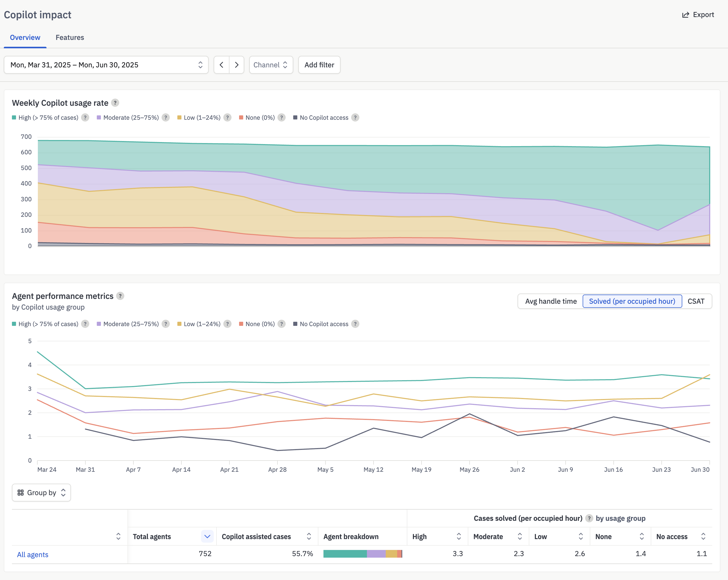Open help for No Copilot access performance legend
Screen dimensions: 728x580
tap(355, 324)
